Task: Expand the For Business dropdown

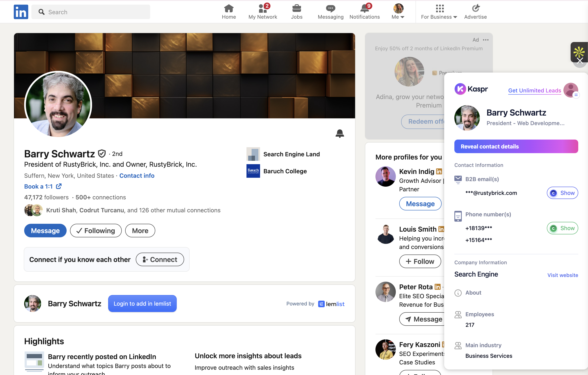Action: click(x=439, y=11)
